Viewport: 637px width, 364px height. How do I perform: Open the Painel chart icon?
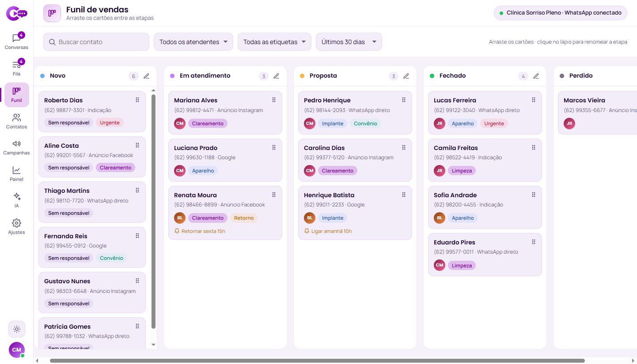pyautogui.click(x=16, y=174)
